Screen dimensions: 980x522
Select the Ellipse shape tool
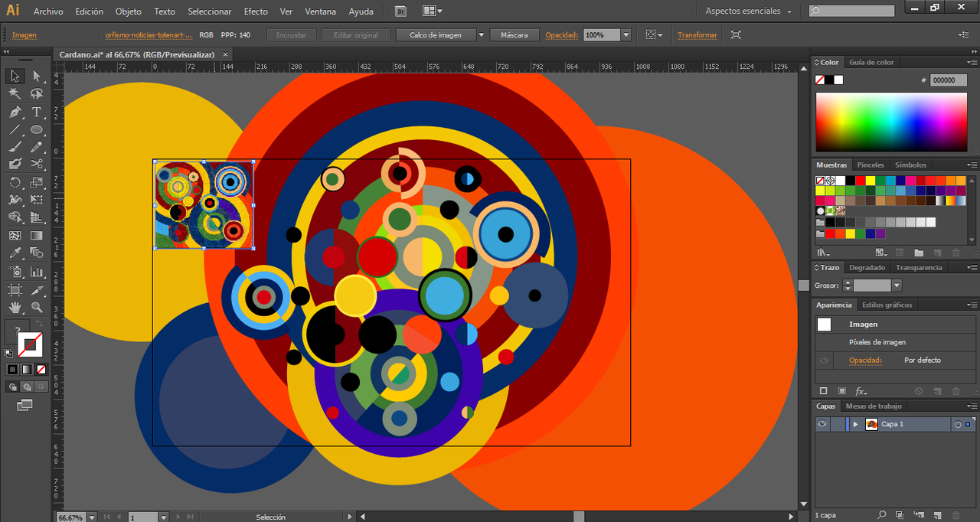point(36,129)
